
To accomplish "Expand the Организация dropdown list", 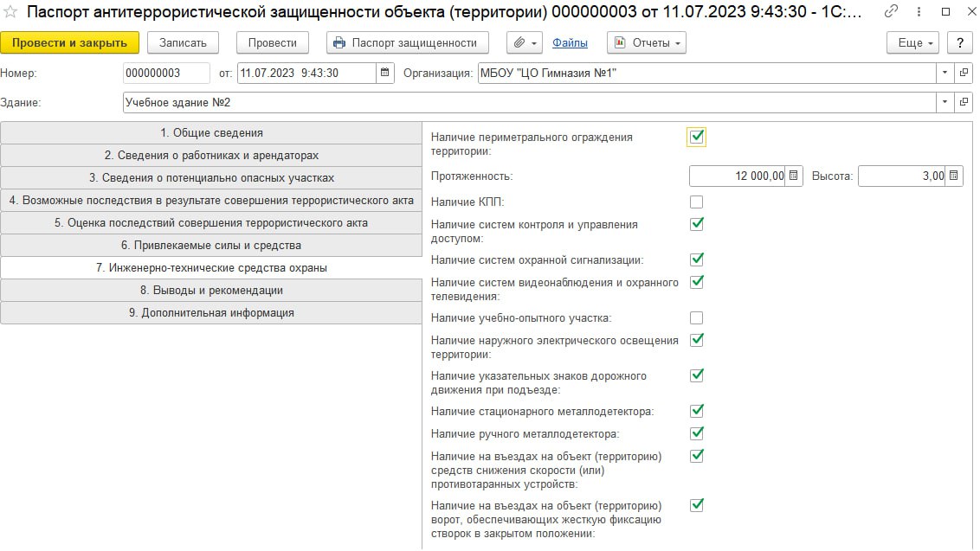I will 945,74.
